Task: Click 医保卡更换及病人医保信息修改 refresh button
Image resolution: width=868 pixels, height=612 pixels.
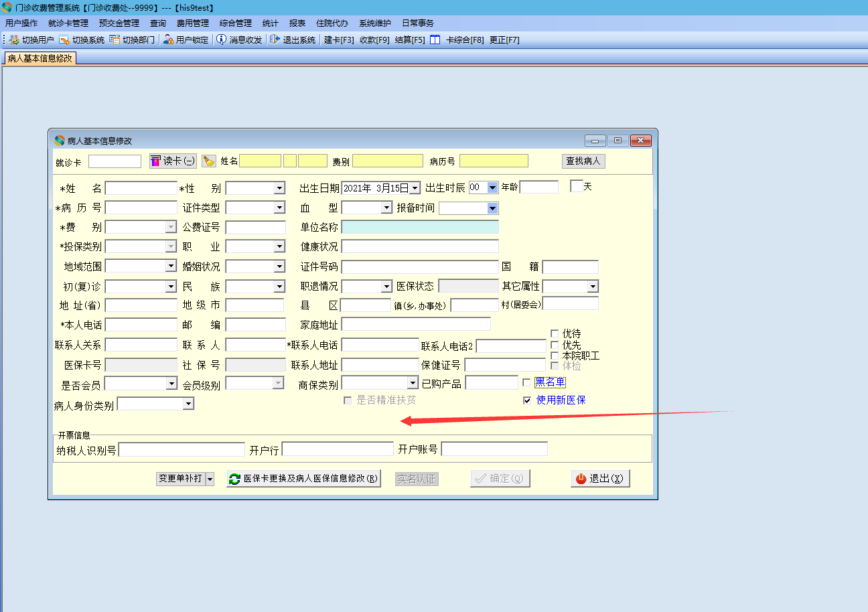Action: coord(303,479)
